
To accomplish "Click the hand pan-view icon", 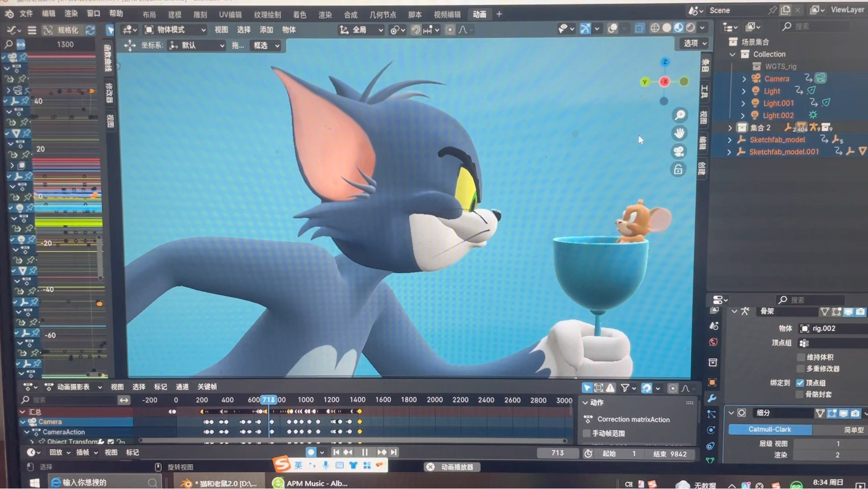I will pos(679,133).
